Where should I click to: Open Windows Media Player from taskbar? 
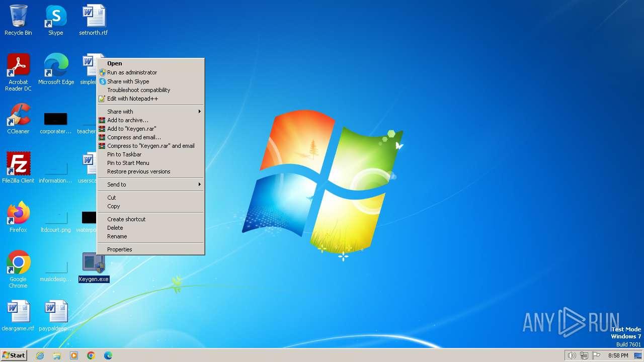coord(74,355)
